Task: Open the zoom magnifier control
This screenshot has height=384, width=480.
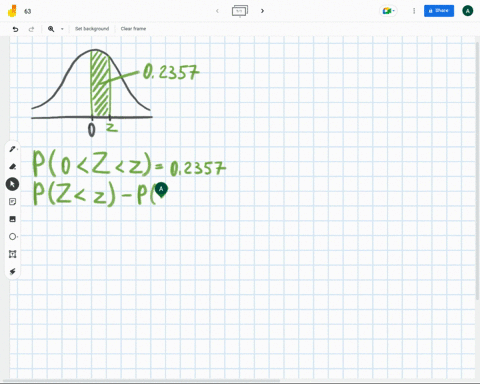Action: [x=51, y=29]
